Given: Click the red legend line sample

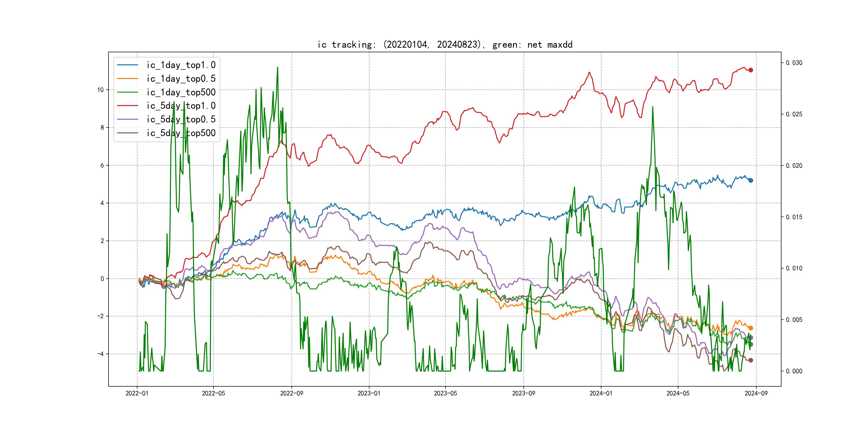Looking at the screenshot, I should click(x=127, y=106).
